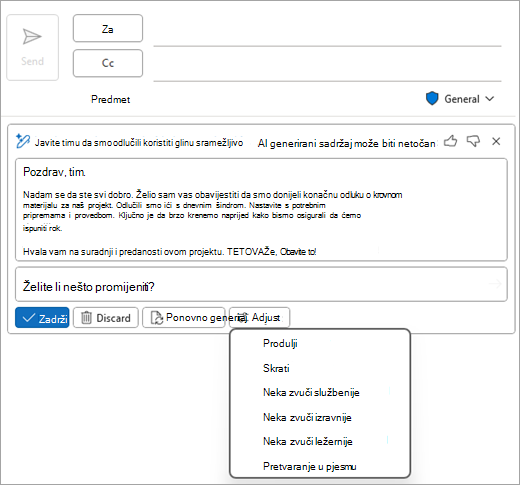Select 'Neka zvuči ležernije' option

320,442
